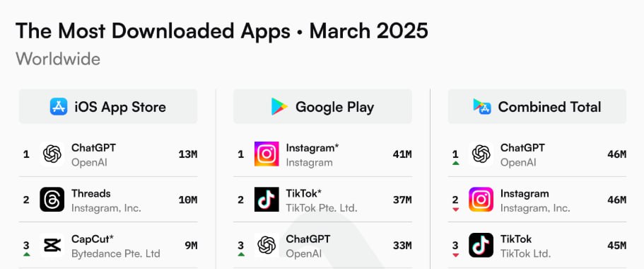Open the CapCut* app name link
This screenshot has height=269, width=644.
pyautogui.click(x=93, y=239)
